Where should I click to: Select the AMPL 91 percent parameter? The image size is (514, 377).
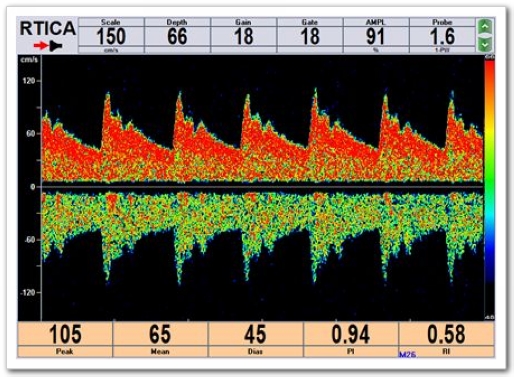[376, 36]
